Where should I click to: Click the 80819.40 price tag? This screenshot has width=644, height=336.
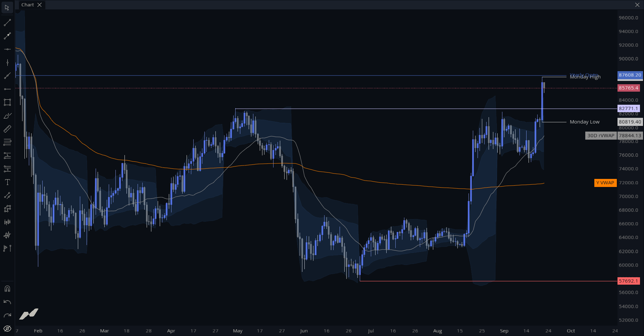point(630,122)
